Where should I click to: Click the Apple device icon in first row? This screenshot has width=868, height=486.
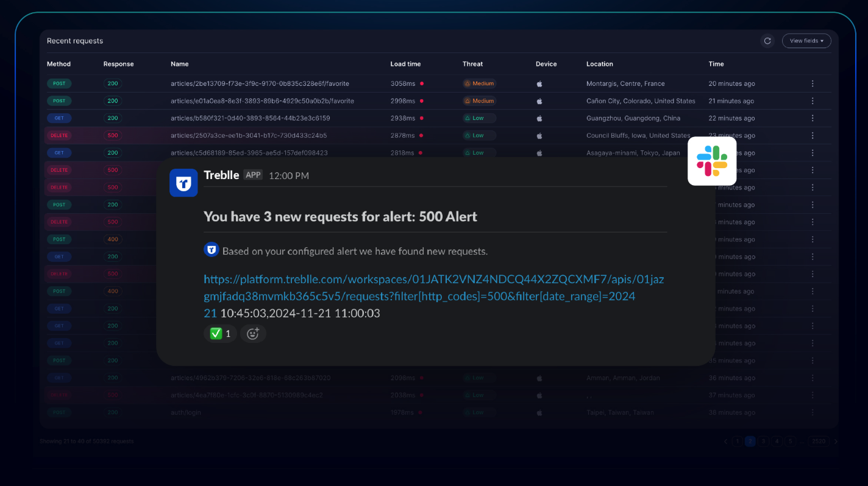[x=539, y=84]
